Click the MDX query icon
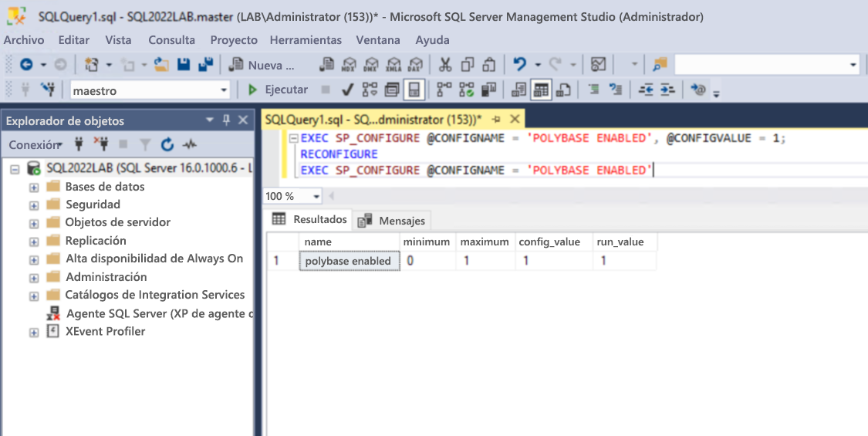This screenshot has height=436, width=868. (349, 65)
